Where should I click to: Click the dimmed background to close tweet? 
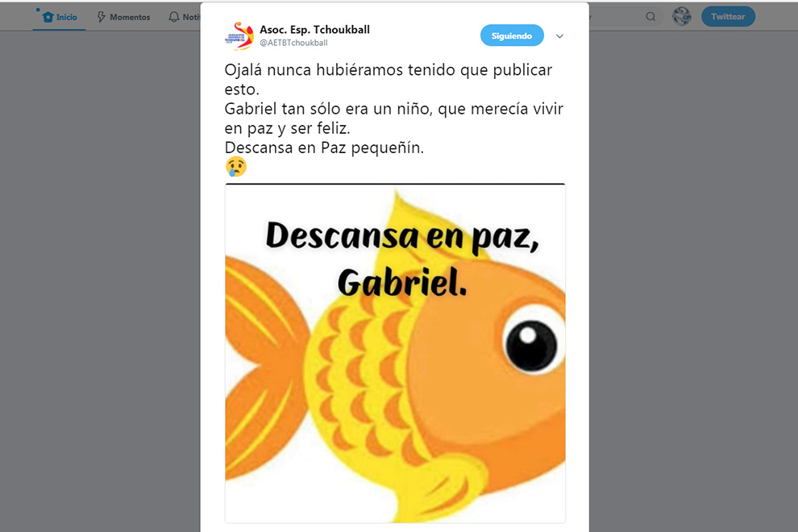[x=102, y=280]
